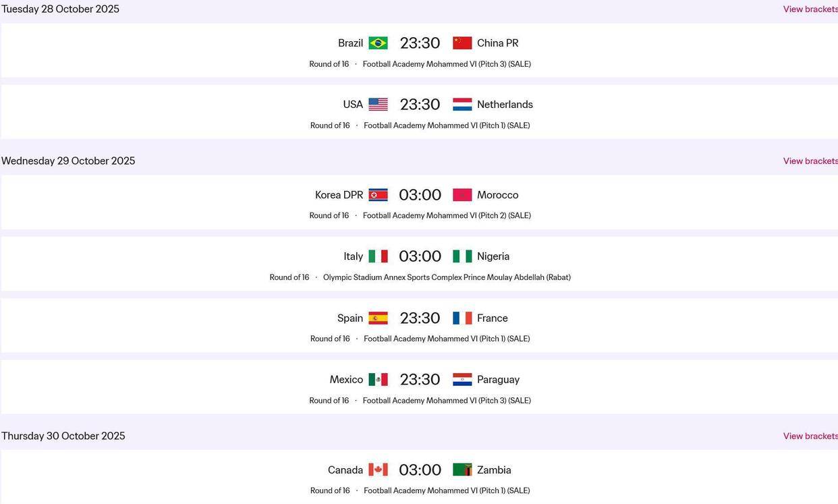Viewport: 838px width, 504px height.
Task: Click the Korea DPR flag icon
Action: pyautogui.click(x=378, y=195)
